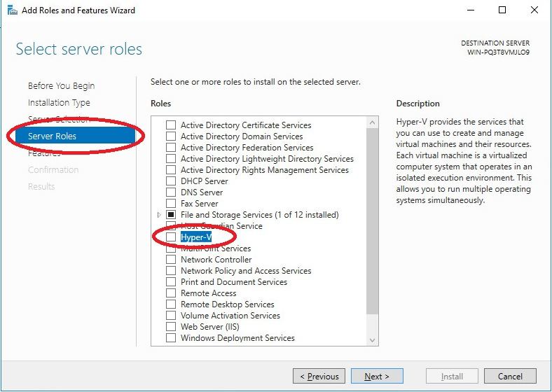Select the DNS Server checkbox

171,192
